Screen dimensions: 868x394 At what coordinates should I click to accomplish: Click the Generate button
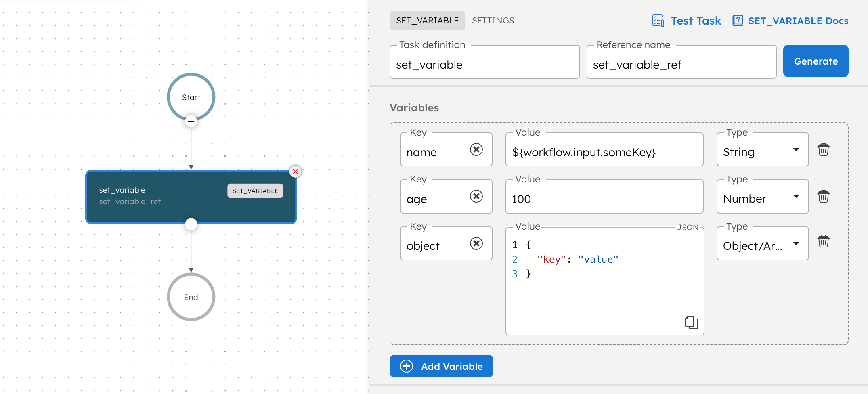point(816,61)
